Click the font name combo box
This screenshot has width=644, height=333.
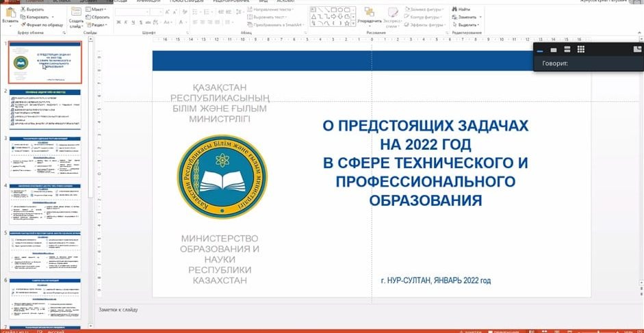pos(132,12)
